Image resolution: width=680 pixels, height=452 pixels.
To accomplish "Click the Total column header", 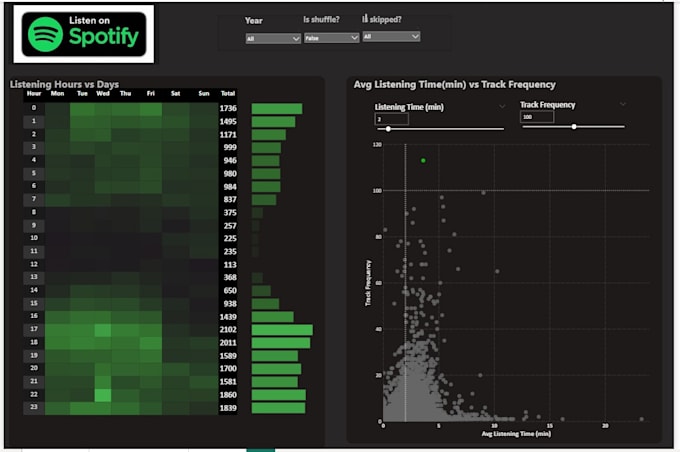I will click(x=228, y=94).
